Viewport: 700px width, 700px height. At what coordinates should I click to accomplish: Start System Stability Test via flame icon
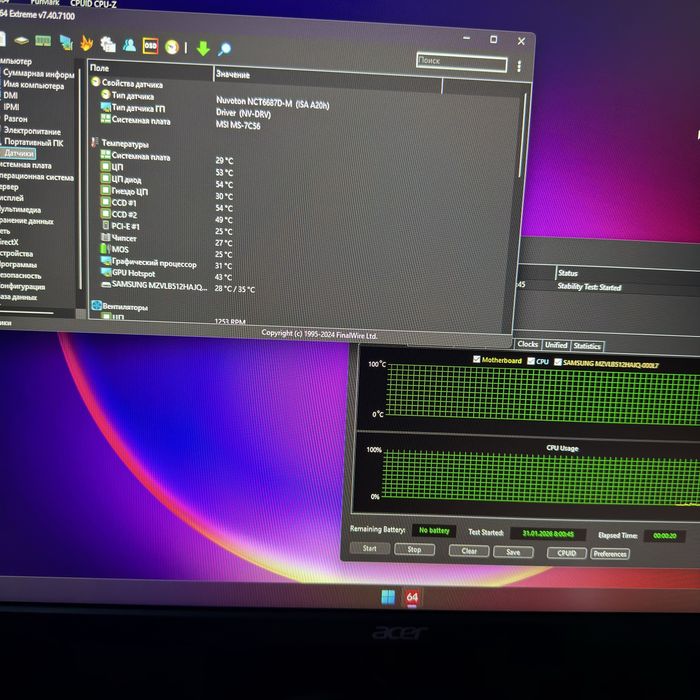pos(87,43)
